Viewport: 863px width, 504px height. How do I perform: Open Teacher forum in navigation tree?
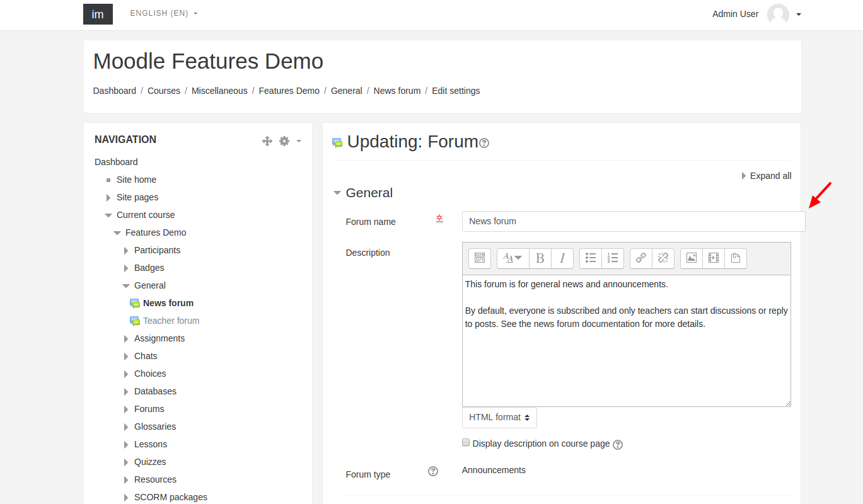click(x=171, y=321)
